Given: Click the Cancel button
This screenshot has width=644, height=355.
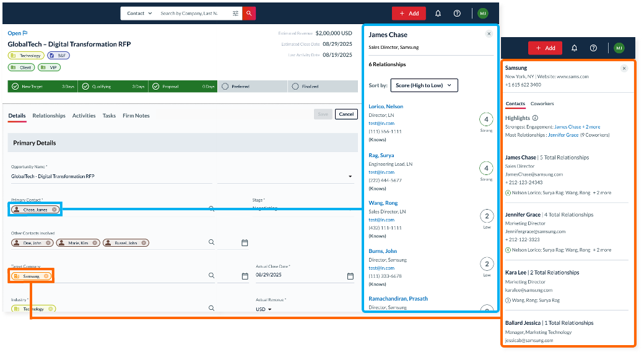Looking at the screenshot, I should [x=346, y=114].
